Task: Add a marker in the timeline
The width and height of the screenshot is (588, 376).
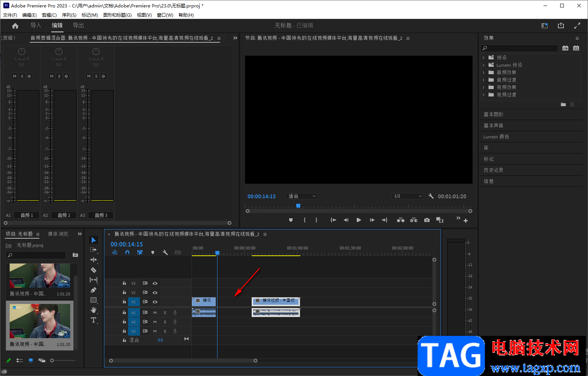Action: tap(153, 252)
